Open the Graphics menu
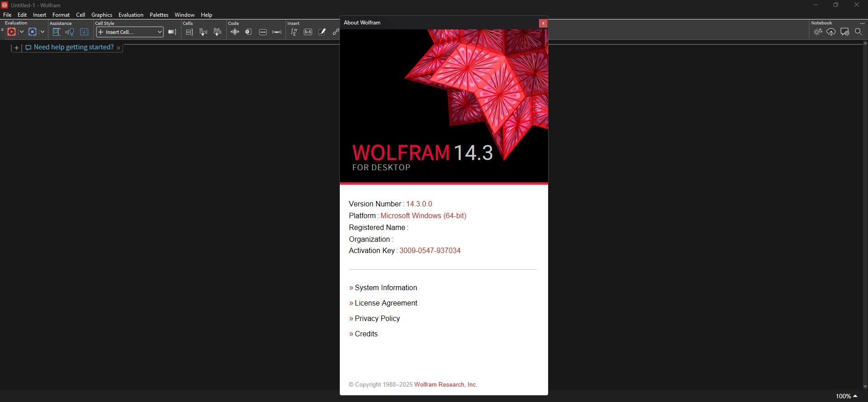868x402 pixels. pyautogui.click(x=102, y=15)
